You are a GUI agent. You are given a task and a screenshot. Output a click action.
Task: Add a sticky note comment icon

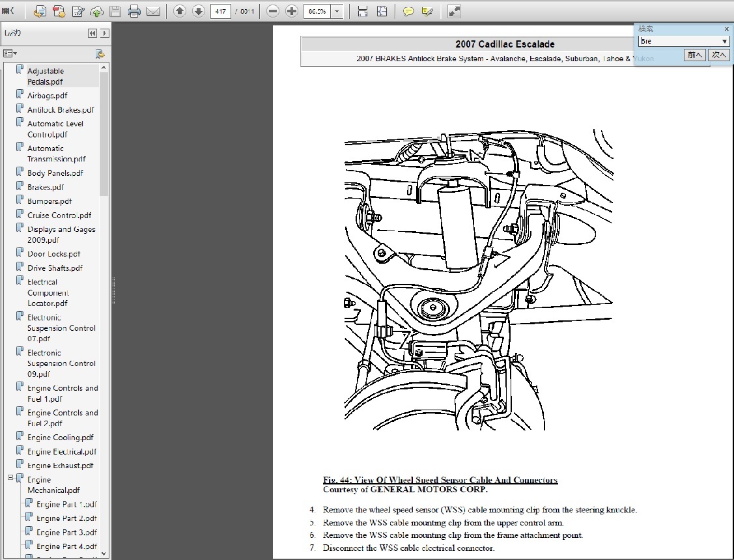pyautogui.click(x=408, y=11)
